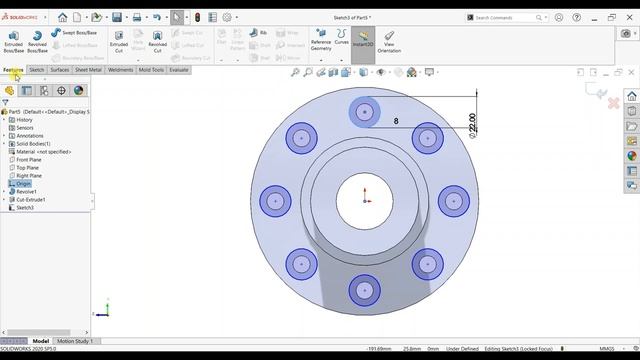
Task: Open the ConfigurationManager tab
Action: (44, 91)
